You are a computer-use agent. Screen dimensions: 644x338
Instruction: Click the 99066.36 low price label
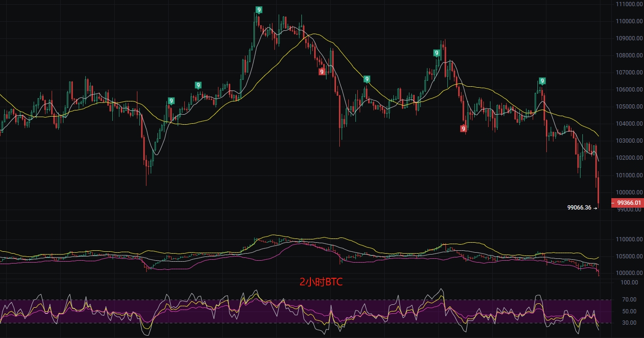tap(579, 207)
